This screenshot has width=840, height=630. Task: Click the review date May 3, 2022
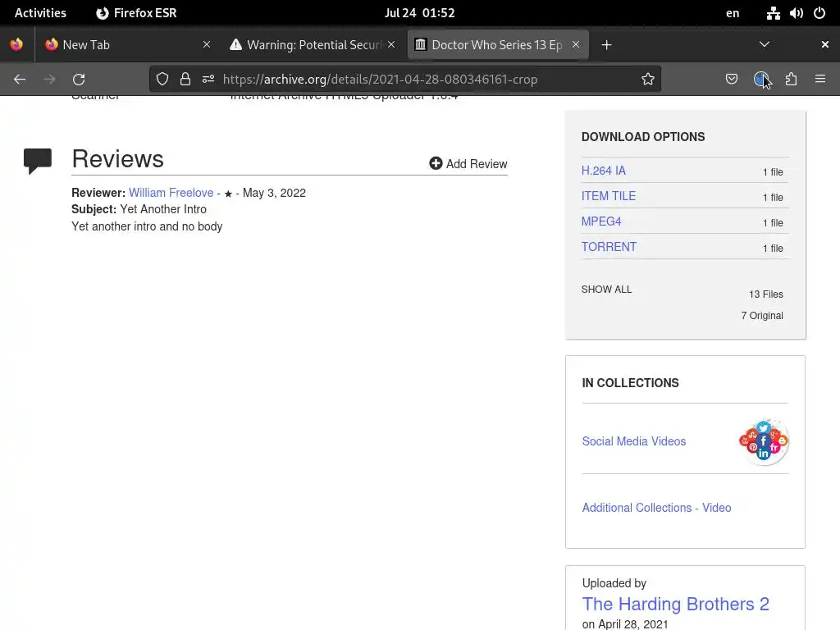(274, 193)
